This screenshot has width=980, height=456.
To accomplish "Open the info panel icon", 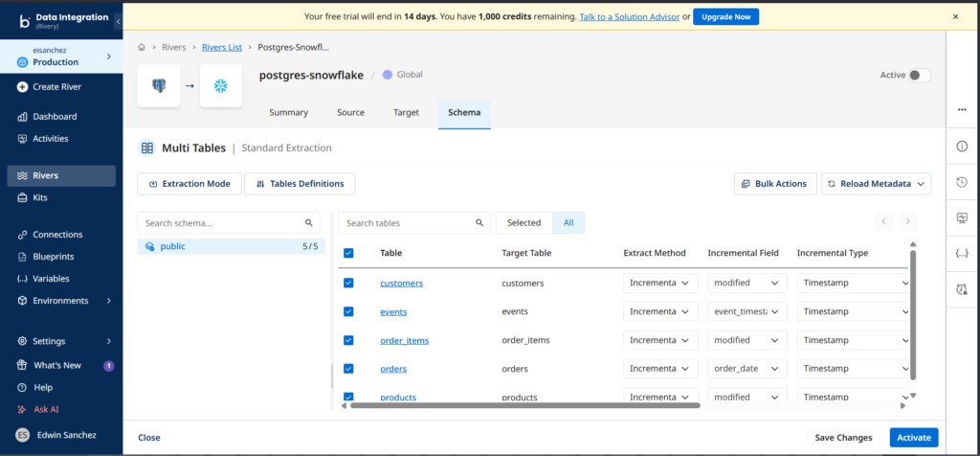I will (962, 146).
